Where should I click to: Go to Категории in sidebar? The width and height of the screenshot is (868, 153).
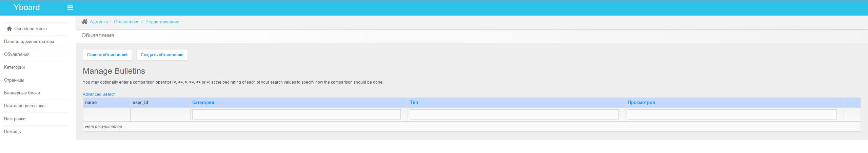coord(14,67)
